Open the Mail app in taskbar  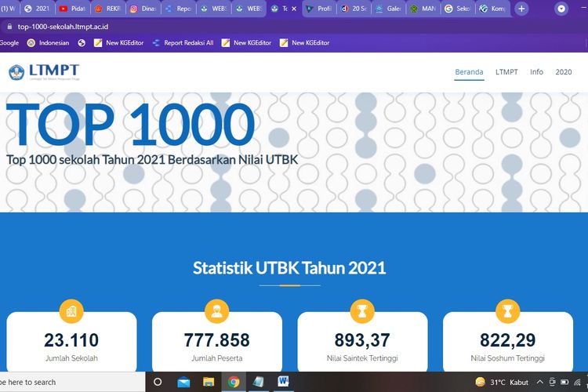click(183, 382)
